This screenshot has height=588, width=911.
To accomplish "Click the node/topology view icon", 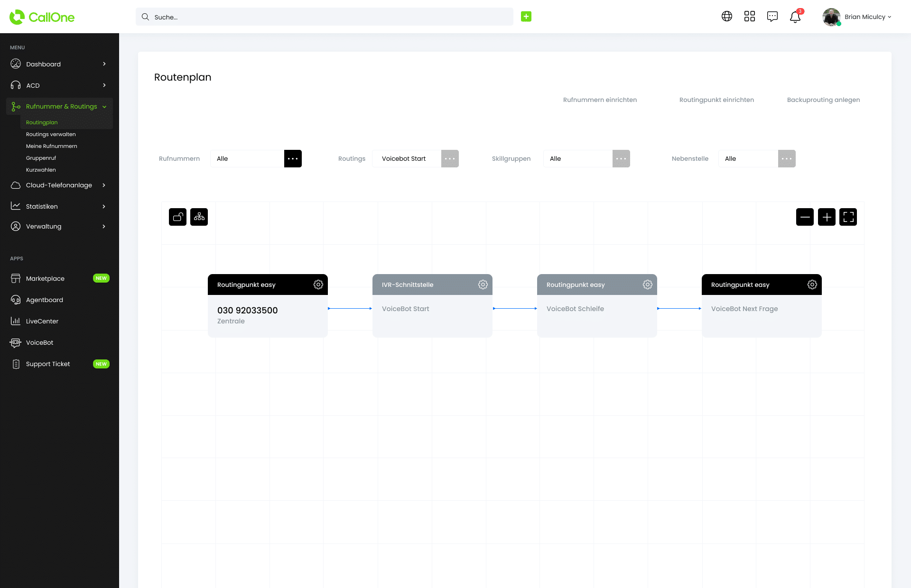I will [198, 216].
